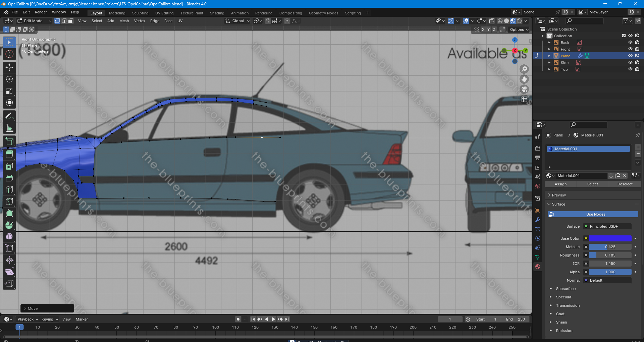Viewport: 644px width, 342px height.
Task: Open the blue Base Color swatch
Action: (x=610, y=238)
